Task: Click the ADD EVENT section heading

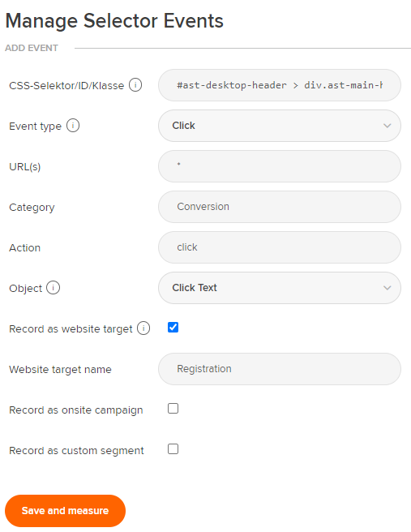Action: tap(32, 48)
